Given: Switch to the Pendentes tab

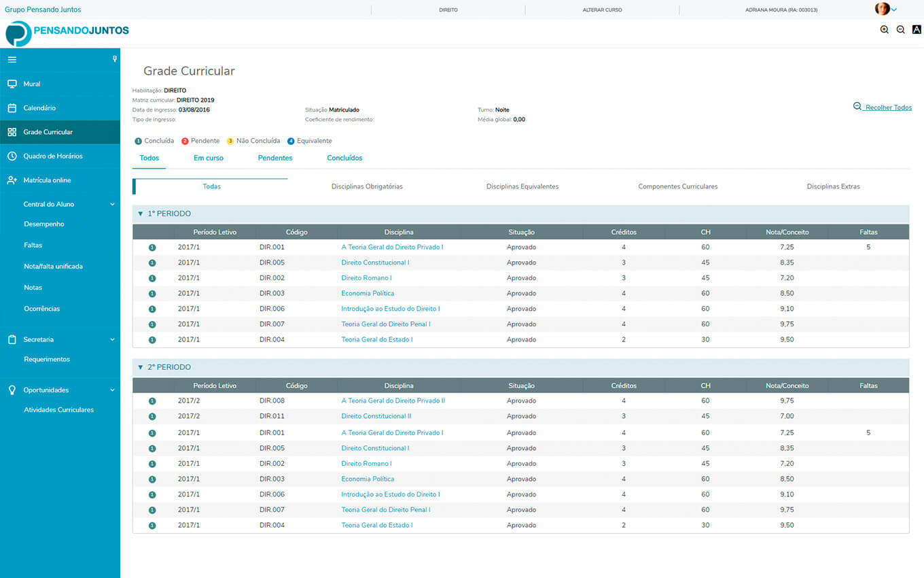Looking at the screenshot, I should [x=275, y=158].
